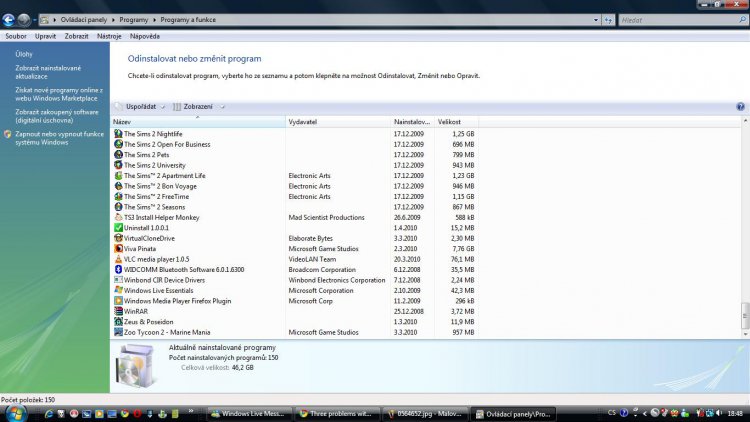The height and width of the screenshot is (422, 750).
Task: Click the Programy breadcrumb
Action: click(x=134, y=20)
